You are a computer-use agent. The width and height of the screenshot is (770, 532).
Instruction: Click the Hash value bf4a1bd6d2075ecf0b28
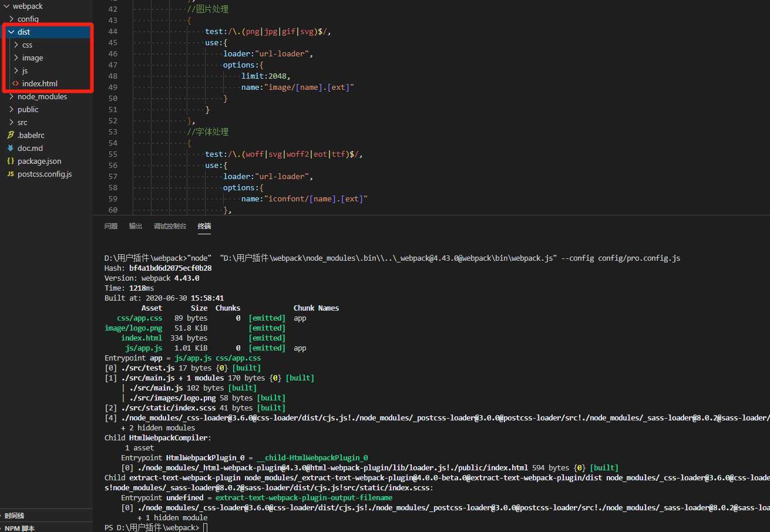pyautogui.click(x=170, y=268)
